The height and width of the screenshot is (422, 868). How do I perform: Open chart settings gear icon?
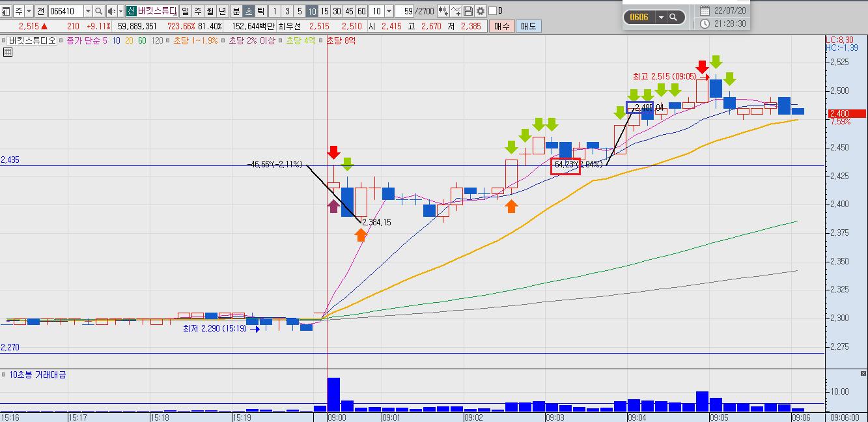[480, 11]
